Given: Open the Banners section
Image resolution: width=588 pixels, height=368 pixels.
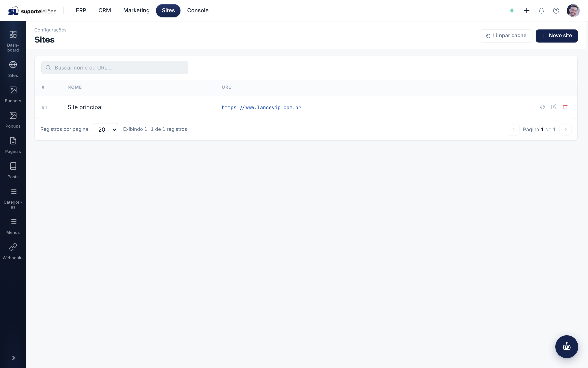Looking at the screenshot, I should [13, 94].
